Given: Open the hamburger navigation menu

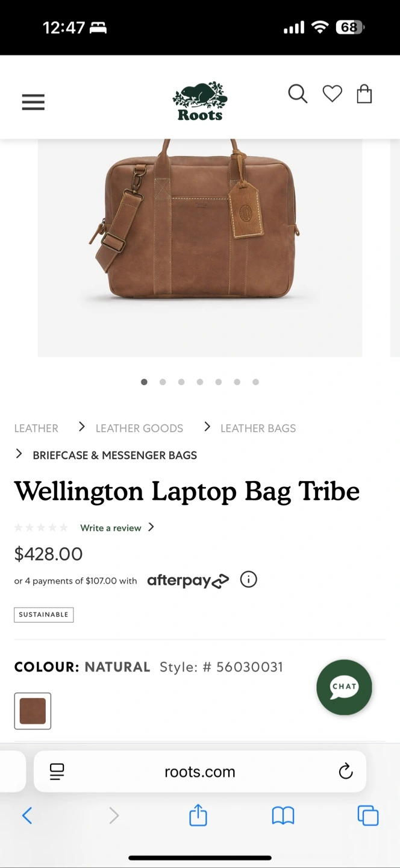Looking at the screenshot, I should [33, 102].
